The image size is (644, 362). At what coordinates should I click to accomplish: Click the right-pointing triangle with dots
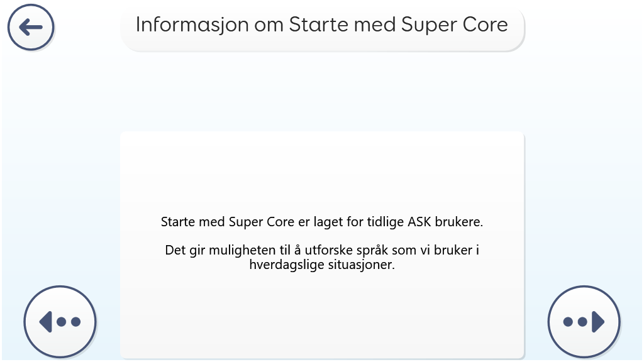(x=584, y=321)
